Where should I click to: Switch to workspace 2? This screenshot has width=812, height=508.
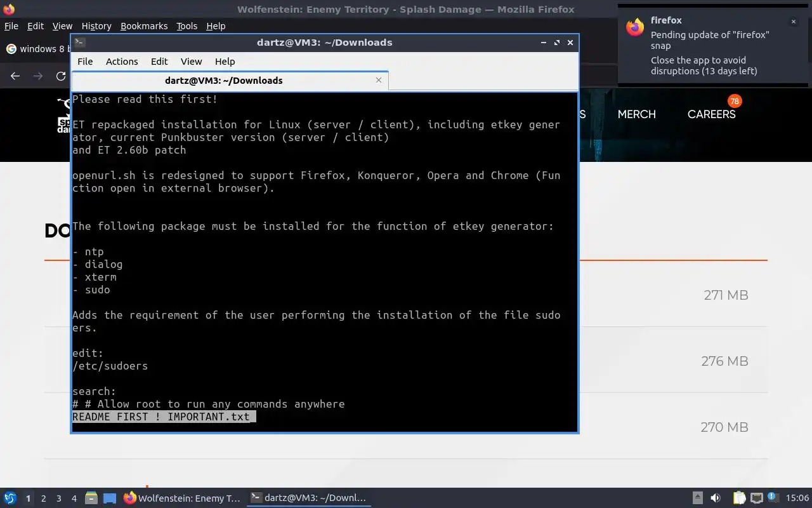coord(43,498)
